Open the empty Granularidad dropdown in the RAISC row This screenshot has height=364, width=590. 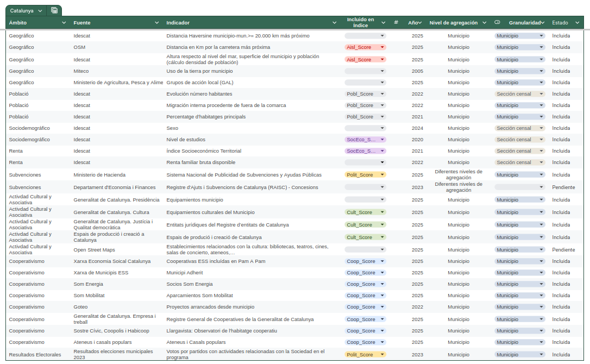click(x=541, y=187)
